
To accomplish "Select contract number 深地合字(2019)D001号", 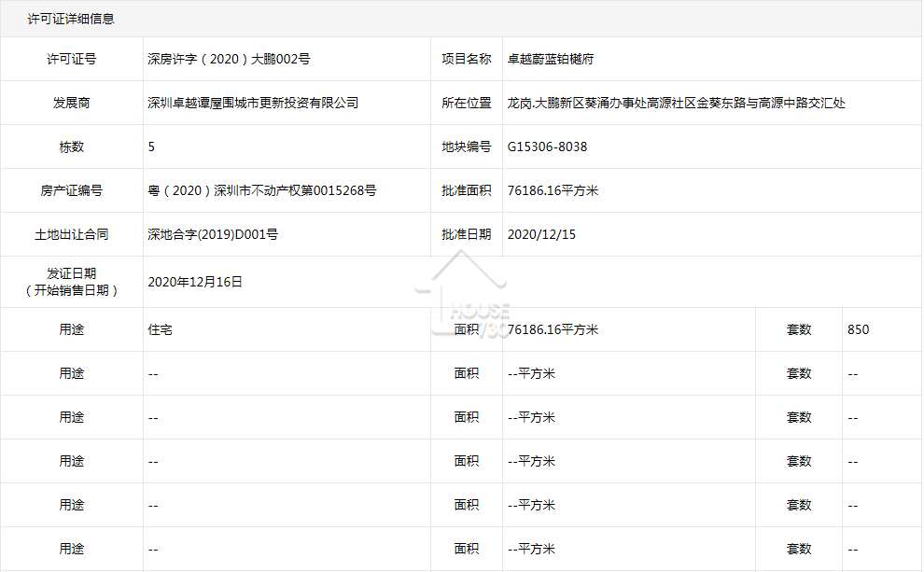I will tap(213, 234).
